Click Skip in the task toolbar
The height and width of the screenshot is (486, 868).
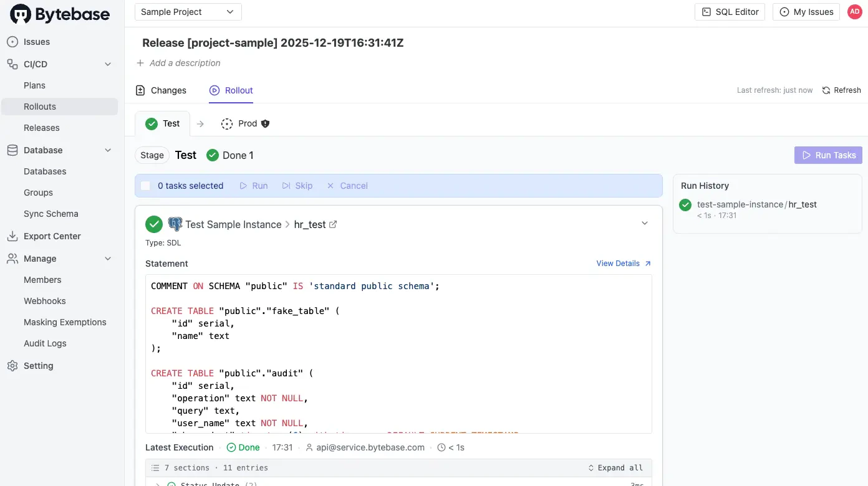[297, 186]
